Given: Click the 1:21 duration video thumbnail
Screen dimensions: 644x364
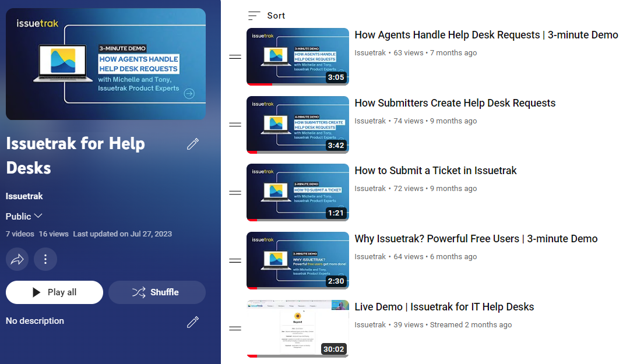Looking at the screenshot, I should pyautogui.click(x=298, y=192).
